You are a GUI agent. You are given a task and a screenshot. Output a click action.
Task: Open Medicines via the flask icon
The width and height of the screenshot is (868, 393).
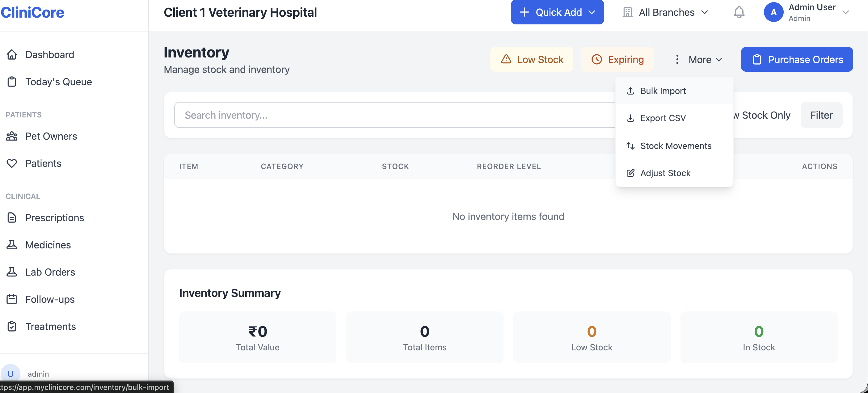(12, 245)
